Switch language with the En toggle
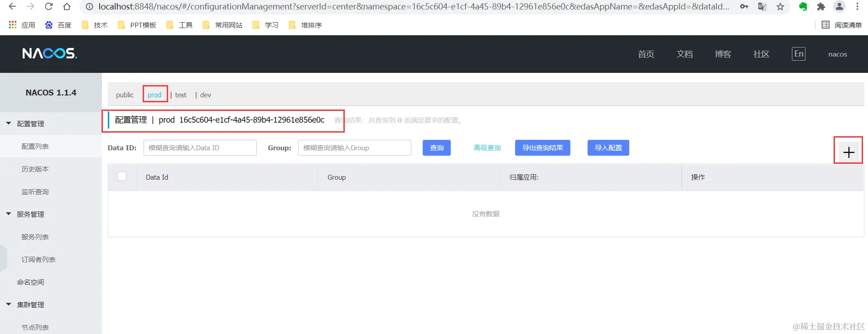This screenshot has width=868, height=334. click(799, 54)
